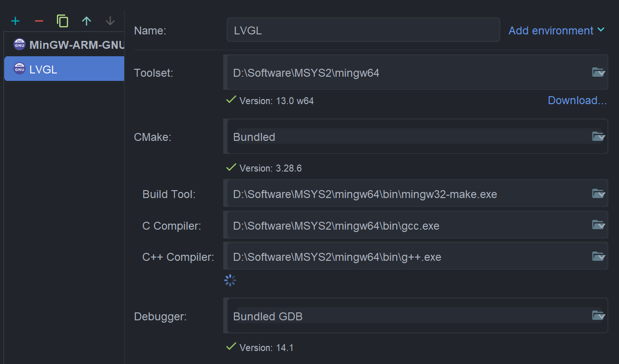The height and width of the screenshot is (364, 619).
Task: Browse for the Build Tool executable
Action: click(x=598, y=193)
